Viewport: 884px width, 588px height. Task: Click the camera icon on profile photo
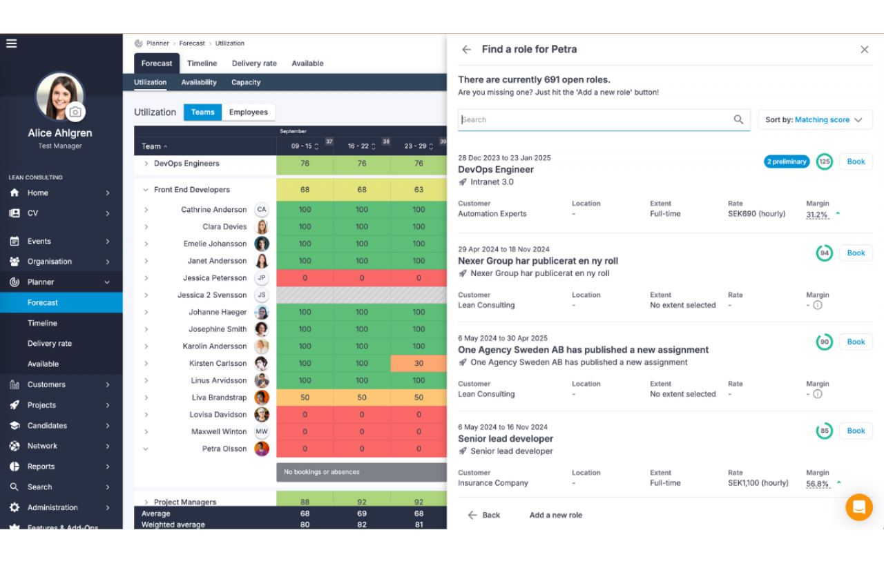click(75, 112)
